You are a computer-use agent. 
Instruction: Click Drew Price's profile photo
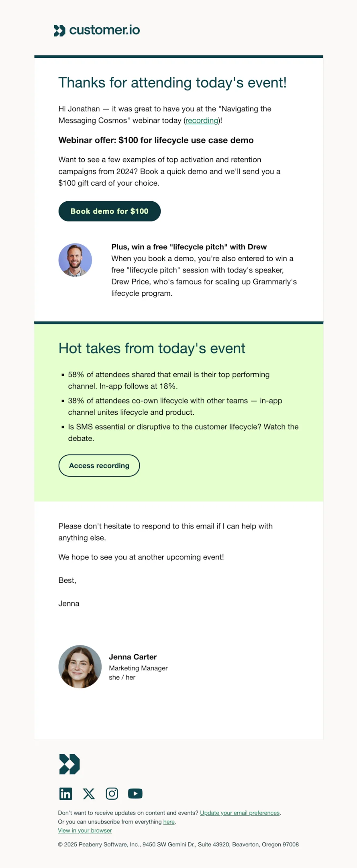click(75, 260)
